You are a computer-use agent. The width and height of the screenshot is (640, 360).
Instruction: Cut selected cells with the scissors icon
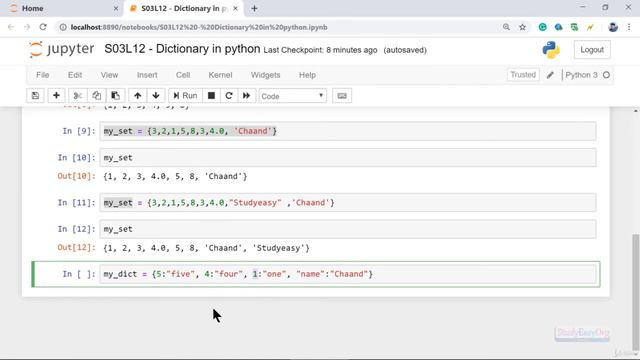[x=77, y=96]
